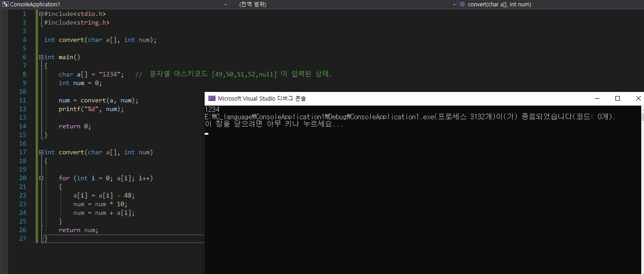Click the char a[] = "1234" declaration

[91, 74]
